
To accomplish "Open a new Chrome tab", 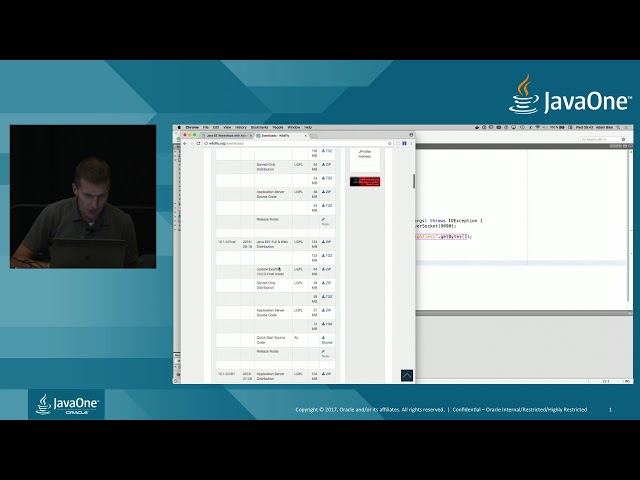I will click(x=314, y=136).
